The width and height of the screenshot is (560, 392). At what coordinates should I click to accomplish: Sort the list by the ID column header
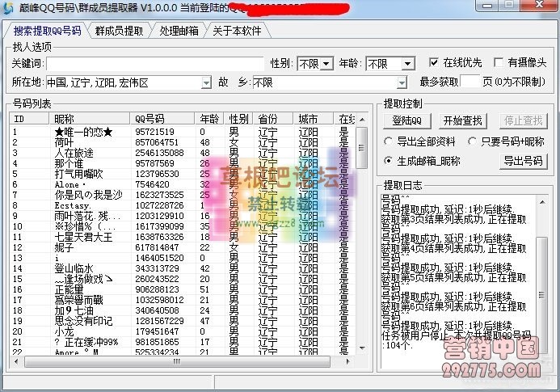(29, 119)
